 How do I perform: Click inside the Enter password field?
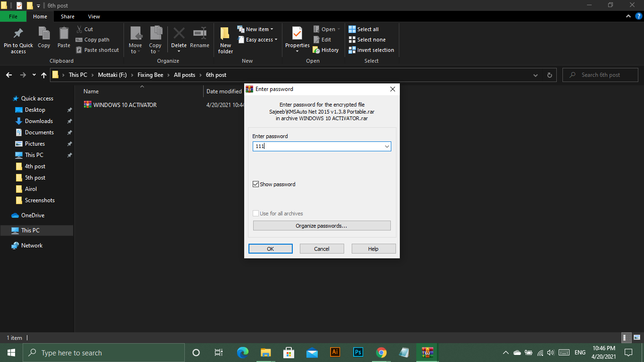pyautogui.click(x=318, y=147)
